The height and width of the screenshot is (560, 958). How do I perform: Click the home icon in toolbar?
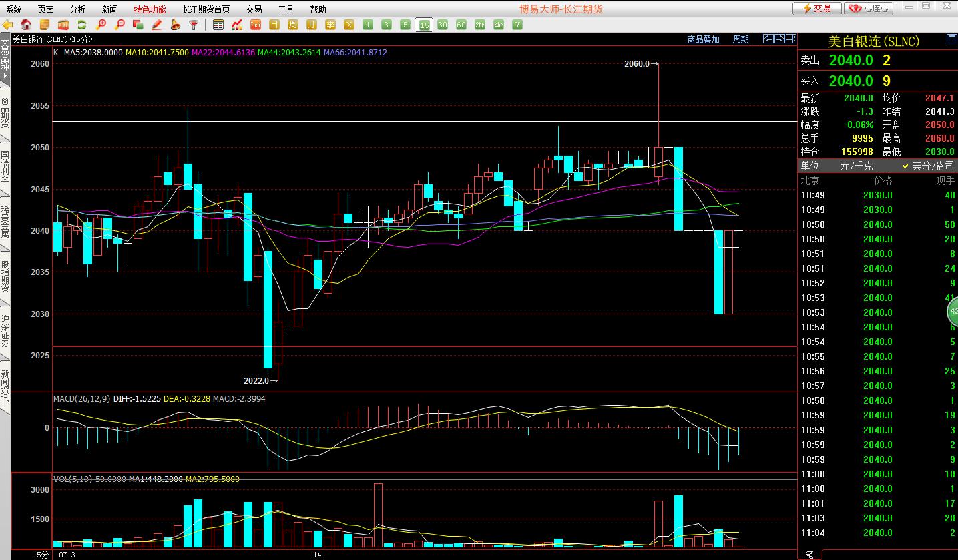[x=26, y=25]
